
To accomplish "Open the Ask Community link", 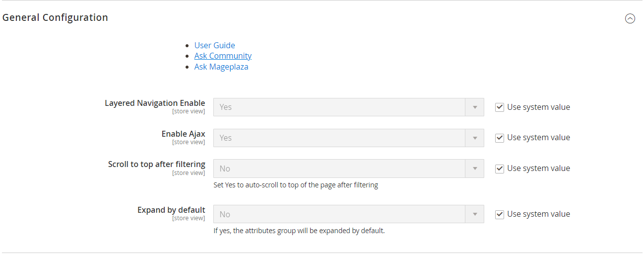I will pyautogui.click(x=223, y=56).
